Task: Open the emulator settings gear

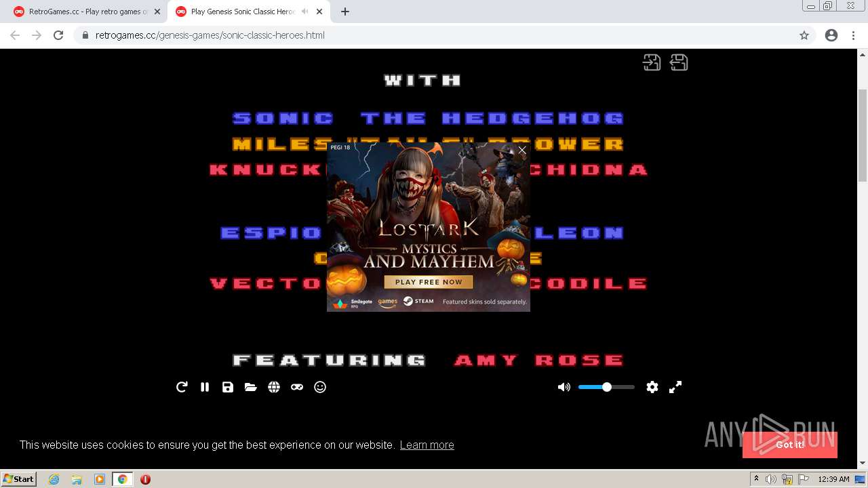Action: [652, 387]
